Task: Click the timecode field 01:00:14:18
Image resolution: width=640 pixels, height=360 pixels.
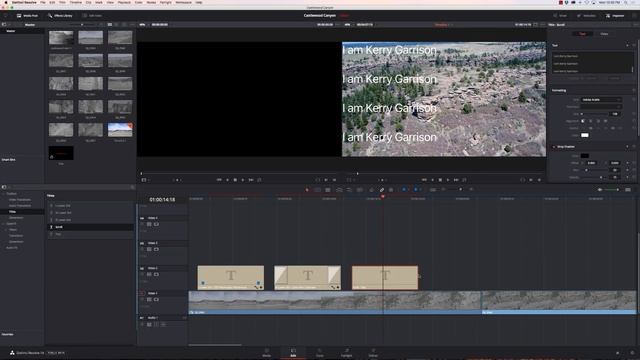Action: pyautogui.click(x=162, y=200)
